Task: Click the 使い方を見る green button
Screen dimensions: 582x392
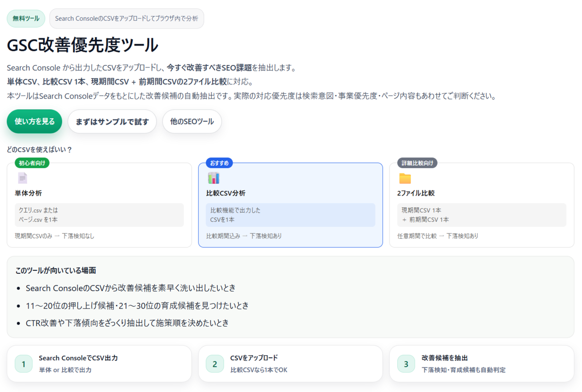Action: coord(34,122)
